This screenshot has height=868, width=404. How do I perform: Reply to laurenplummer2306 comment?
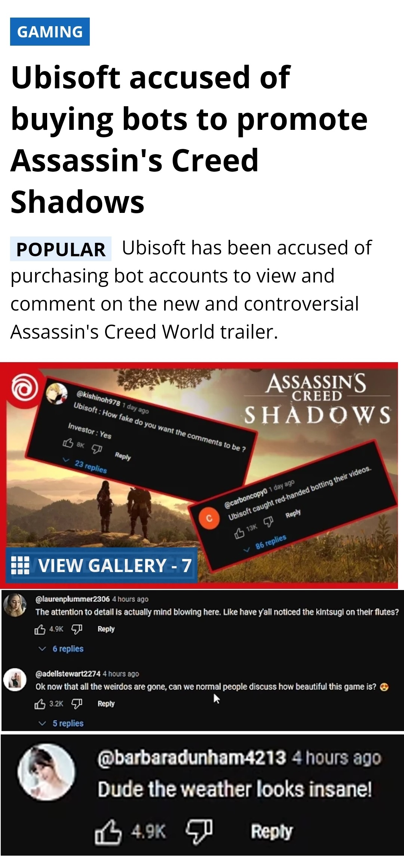[x=106, y=629]
